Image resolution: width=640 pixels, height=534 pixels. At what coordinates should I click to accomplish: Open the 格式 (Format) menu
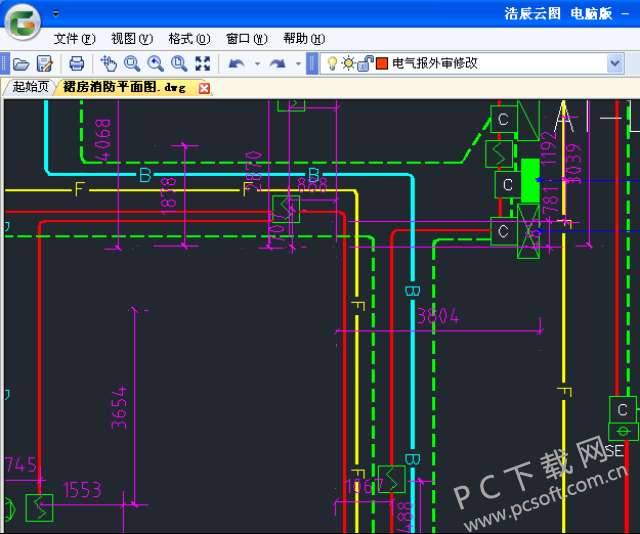188,39
